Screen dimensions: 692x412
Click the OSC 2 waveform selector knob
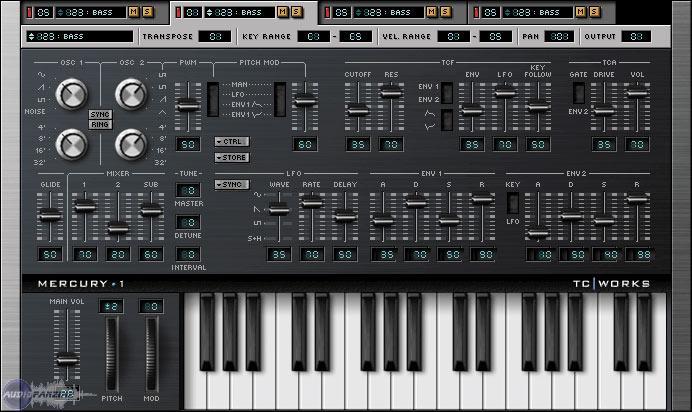tap(131, 94)
